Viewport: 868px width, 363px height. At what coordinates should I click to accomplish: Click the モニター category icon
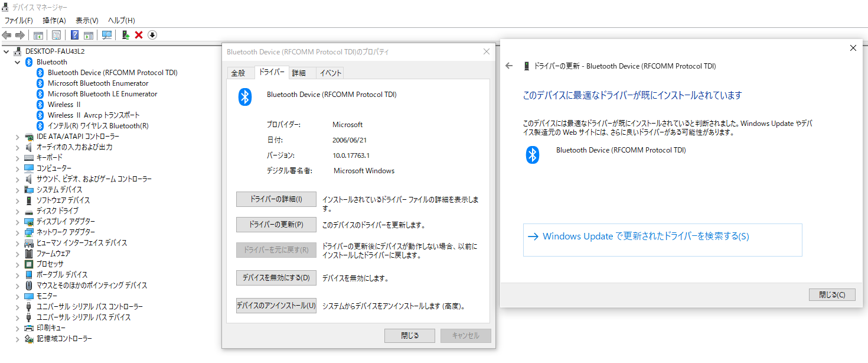tap(29, 296)
